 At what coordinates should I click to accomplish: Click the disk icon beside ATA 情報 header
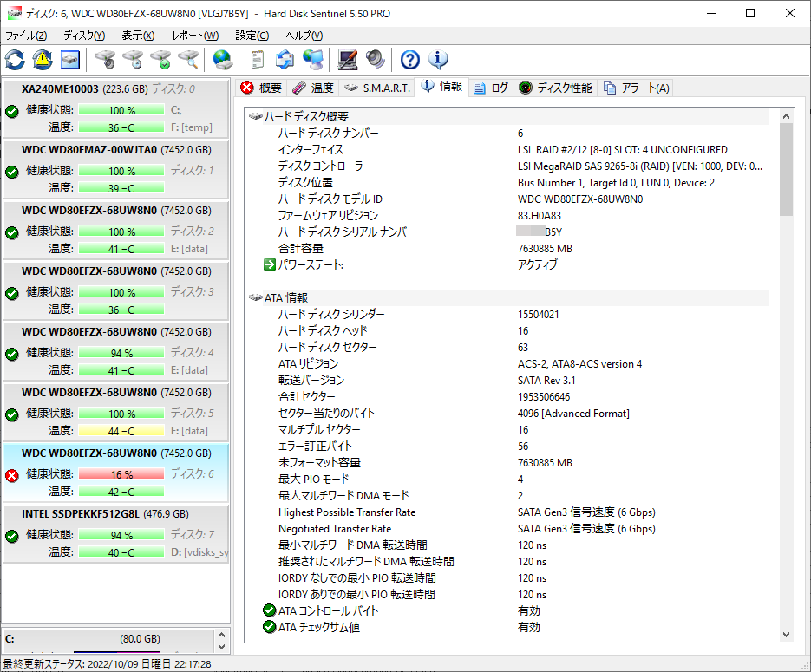coord(256,297)
